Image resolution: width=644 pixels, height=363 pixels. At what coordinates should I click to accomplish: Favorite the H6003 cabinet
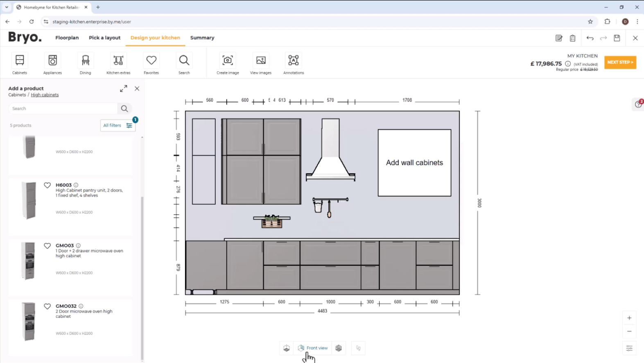click(x=47, y=185)
